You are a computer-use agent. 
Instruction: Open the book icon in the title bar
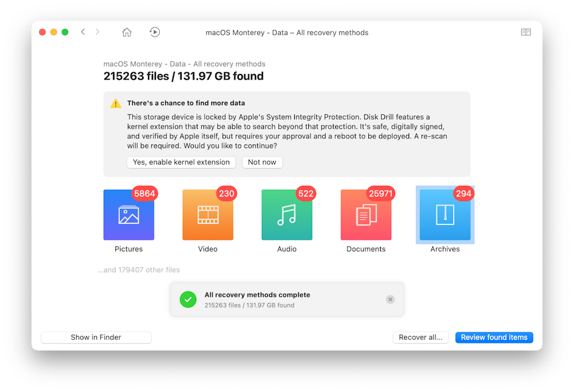point(525,32)
